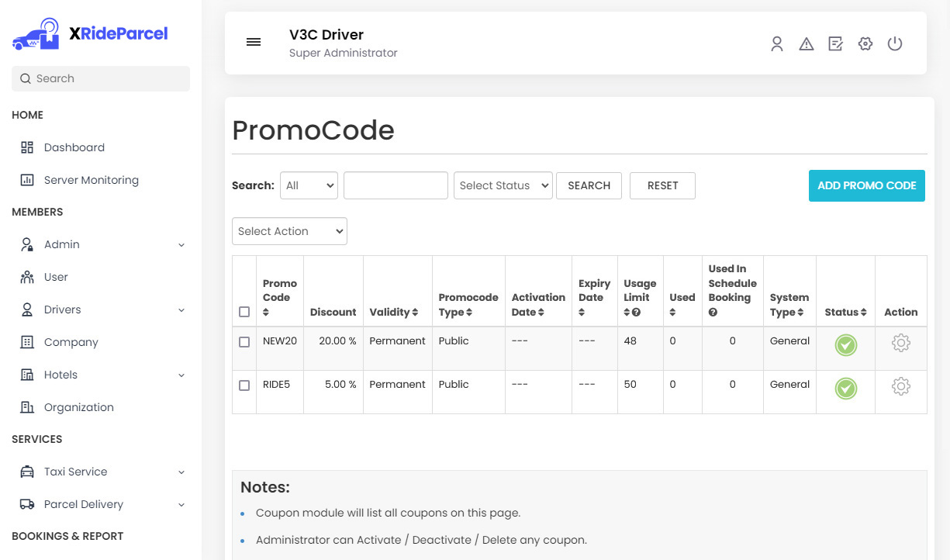
Task: Open action gear for NEW20 promo code
Action: coord(900,344)
